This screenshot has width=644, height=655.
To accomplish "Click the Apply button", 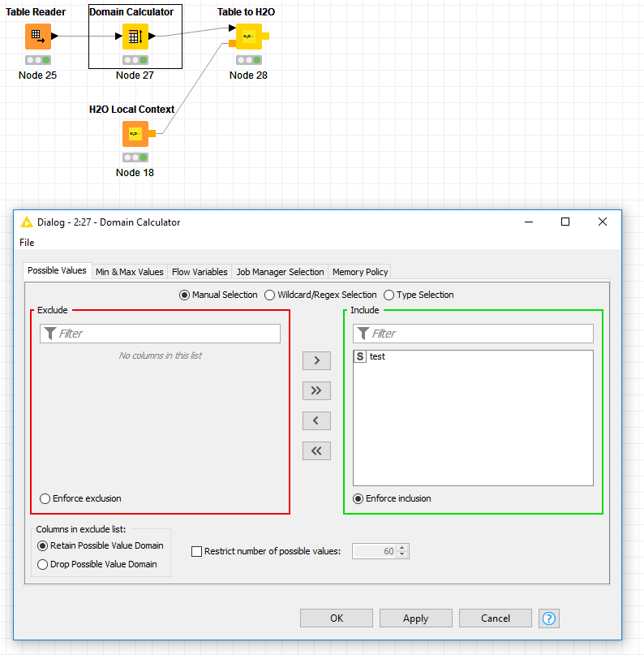I will [x=415, y=618].
